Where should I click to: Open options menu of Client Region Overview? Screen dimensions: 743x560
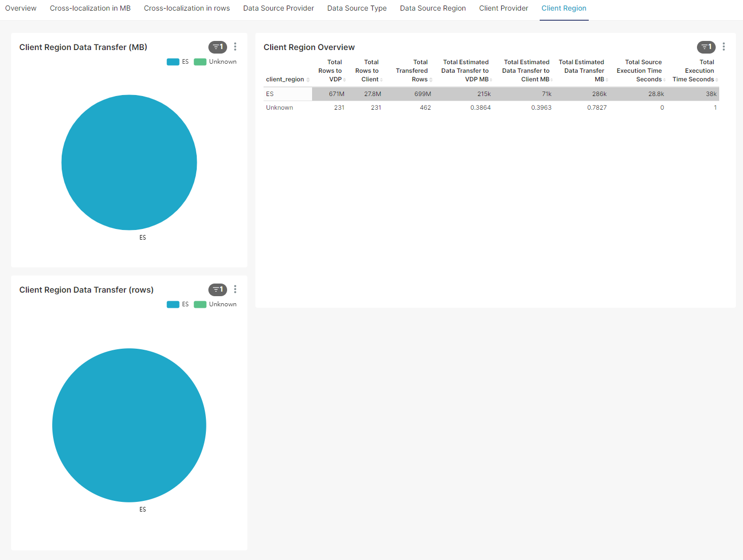pos(724,46)
